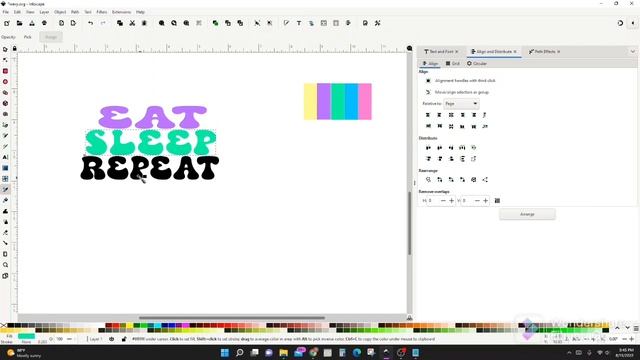
Task: Click the Cut scissors icon
Action: tap(132, 23)
